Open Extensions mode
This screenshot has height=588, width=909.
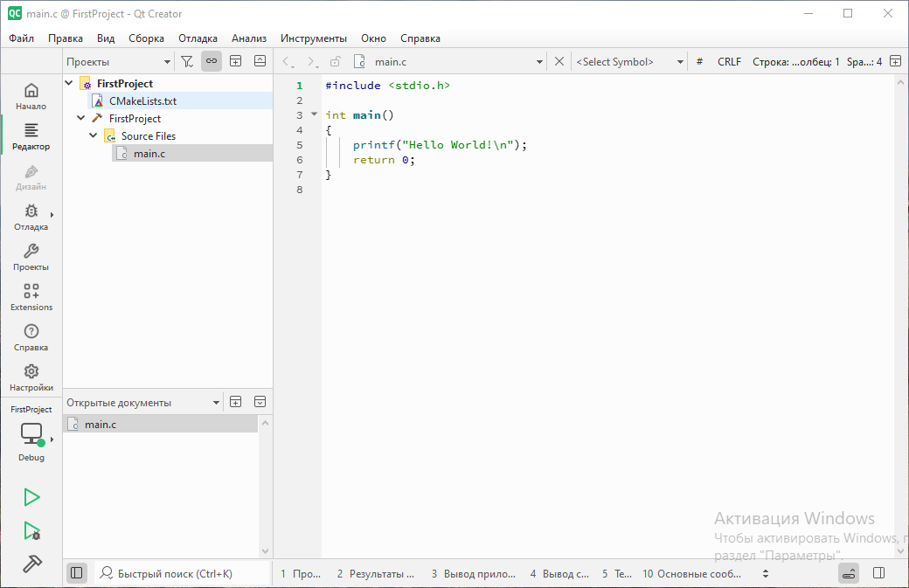(31, 297)
